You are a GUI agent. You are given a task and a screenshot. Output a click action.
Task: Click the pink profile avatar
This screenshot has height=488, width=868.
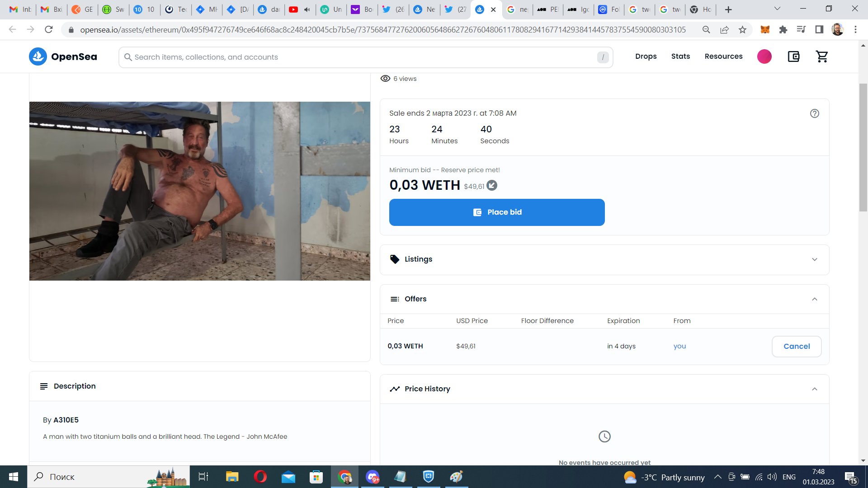[764, 56]
